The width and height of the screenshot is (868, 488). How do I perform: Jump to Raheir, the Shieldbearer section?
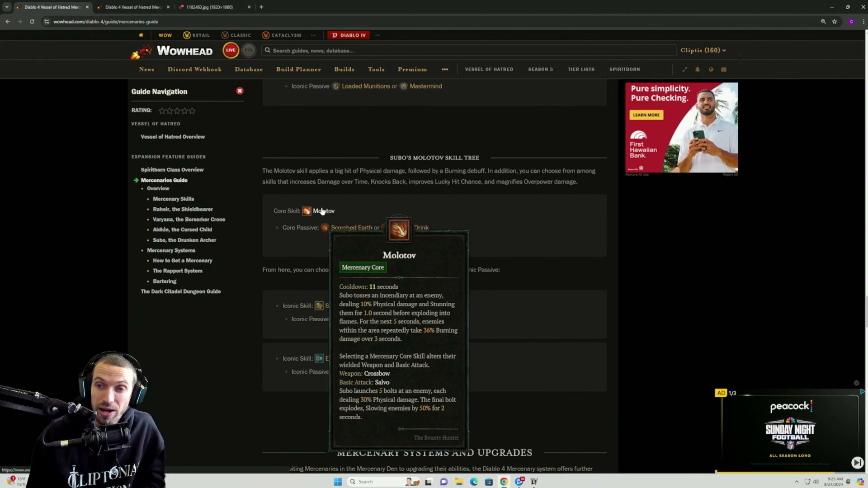[183, 209]
